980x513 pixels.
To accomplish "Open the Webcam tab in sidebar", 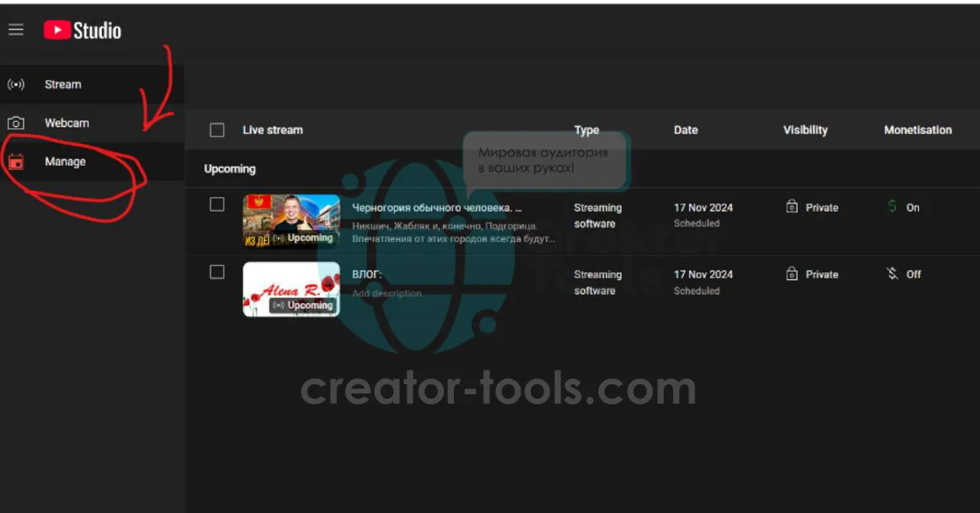I will coord(92,123).
